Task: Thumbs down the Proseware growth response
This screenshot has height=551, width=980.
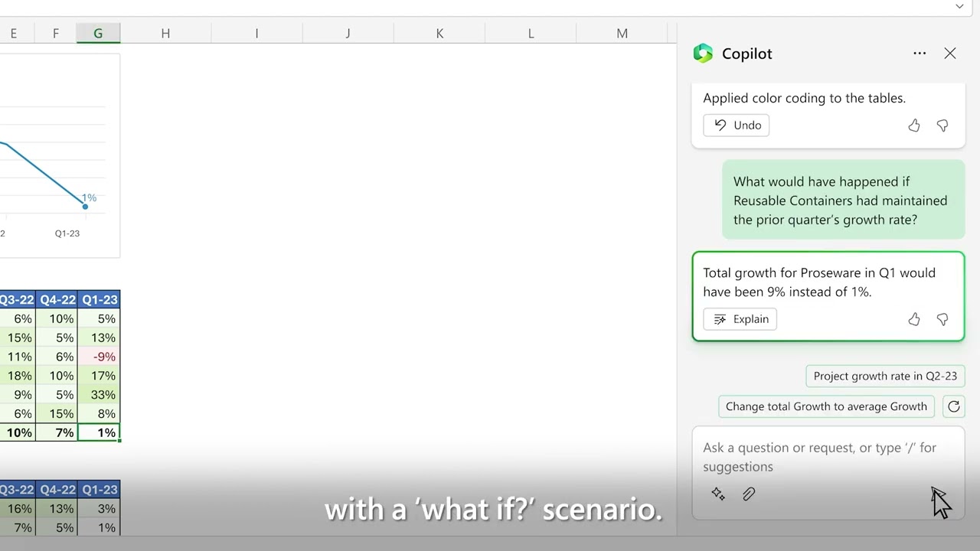Action: [x=942, y=319]
